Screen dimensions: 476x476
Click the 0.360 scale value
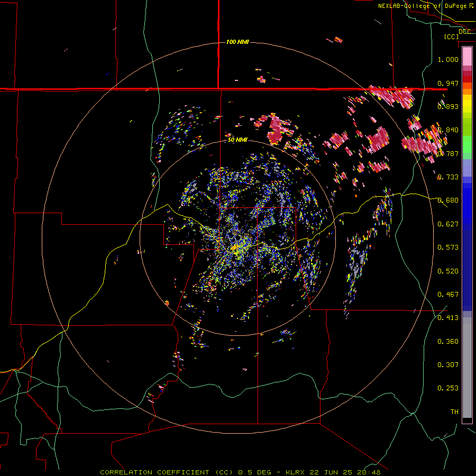448,342
